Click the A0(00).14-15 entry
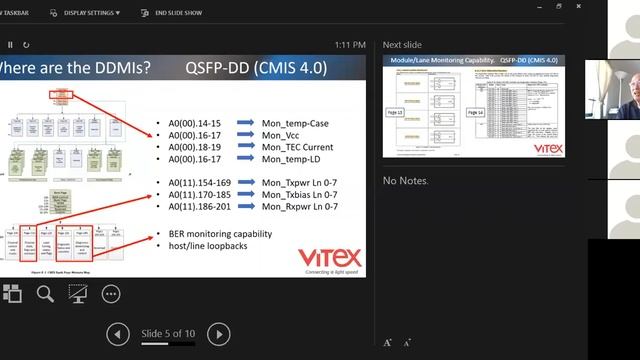 [x=194, y=123]
